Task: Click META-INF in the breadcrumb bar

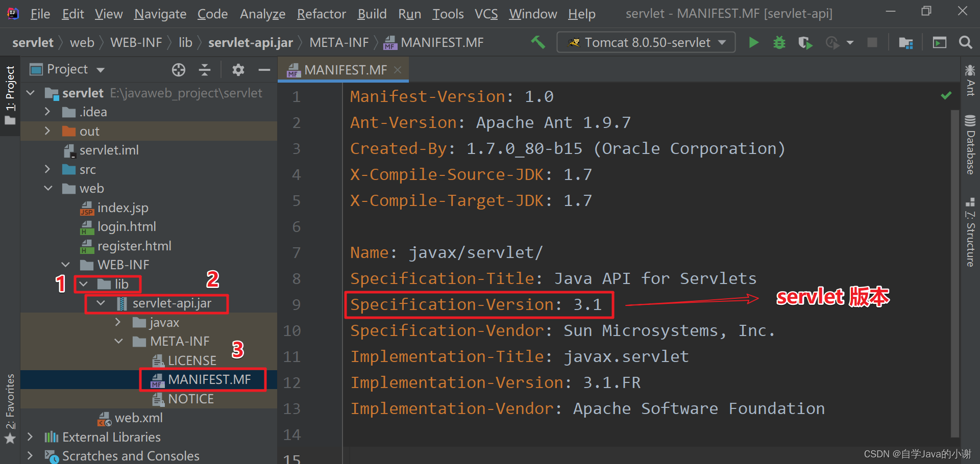Action: (339, 42)
